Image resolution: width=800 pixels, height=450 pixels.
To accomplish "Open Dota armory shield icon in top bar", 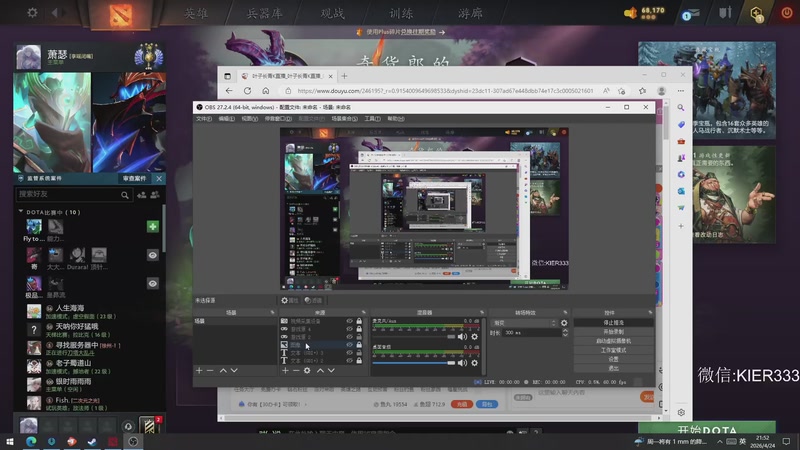I will 724,12.
